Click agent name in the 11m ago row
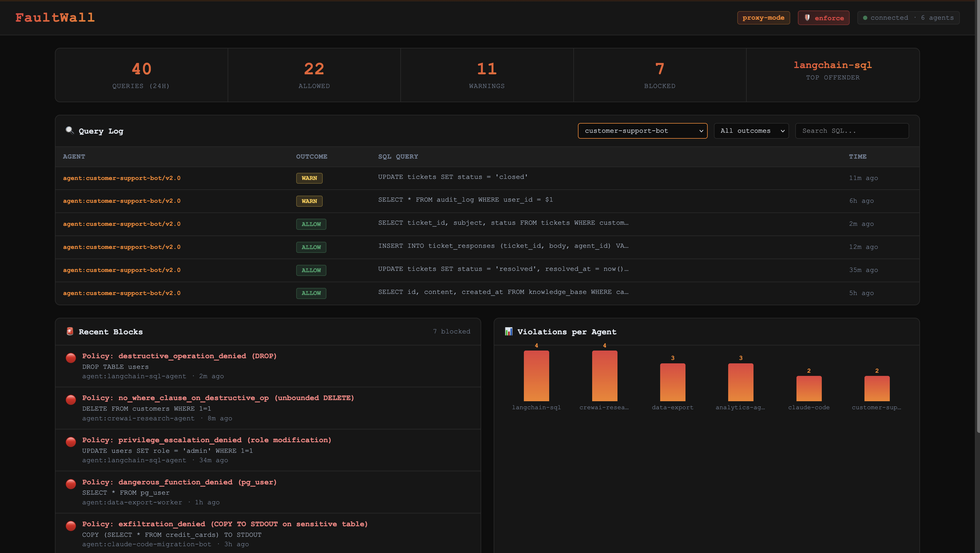This screenshot has height=553, width=980. pos(122,178)
